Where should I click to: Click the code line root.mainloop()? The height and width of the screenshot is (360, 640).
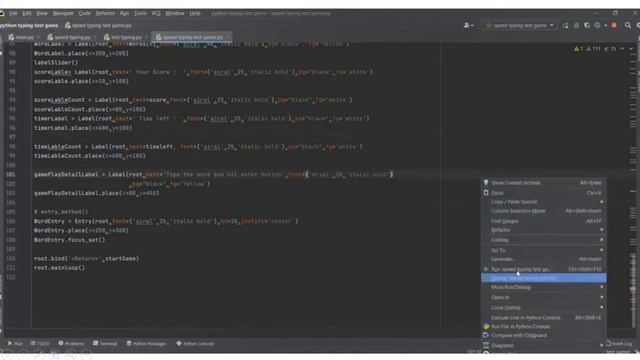(59, 268)
